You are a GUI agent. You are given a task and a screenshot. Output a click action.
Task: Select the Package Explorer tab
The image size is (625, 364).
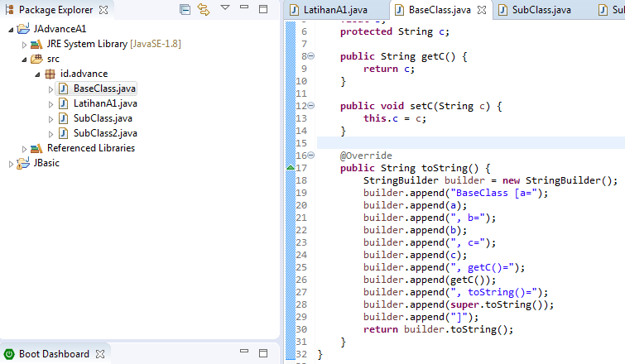55,10
